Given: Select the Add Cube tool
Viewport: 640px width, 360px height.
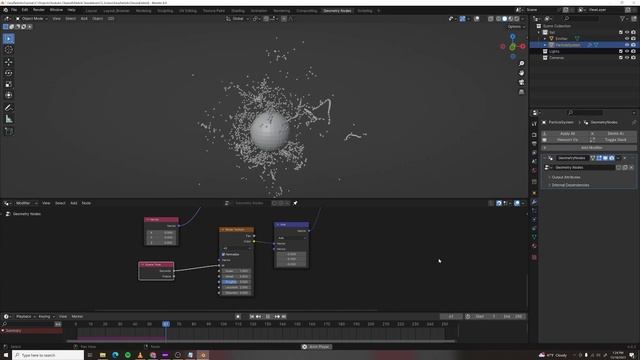Looking at the screenshot, I should 9,131.
